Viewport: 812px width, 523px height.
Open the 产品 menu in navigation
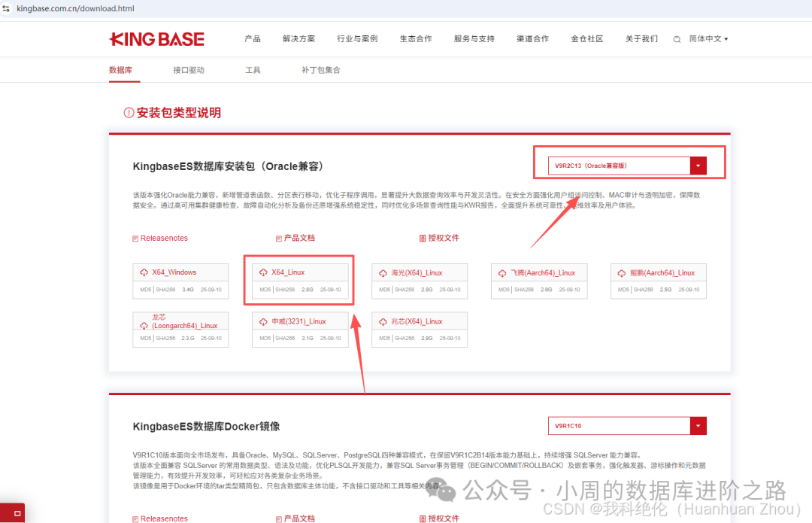(253, 39)
